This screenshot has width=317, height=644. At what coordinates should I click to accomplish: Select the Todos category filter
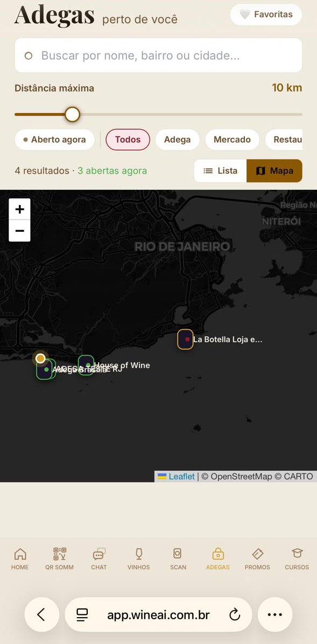(x=128, y=140)
